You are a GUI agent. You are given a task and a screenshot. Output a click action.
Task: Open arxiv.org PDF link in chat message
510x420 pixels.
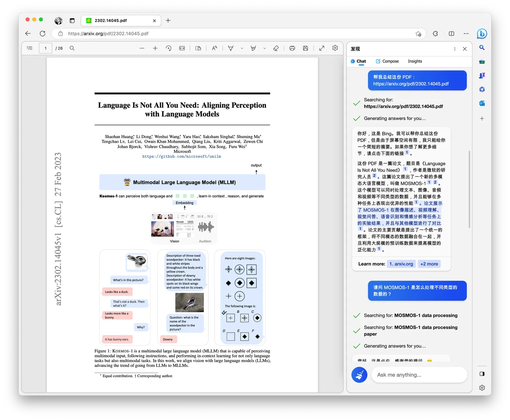(x=411, y=84)
